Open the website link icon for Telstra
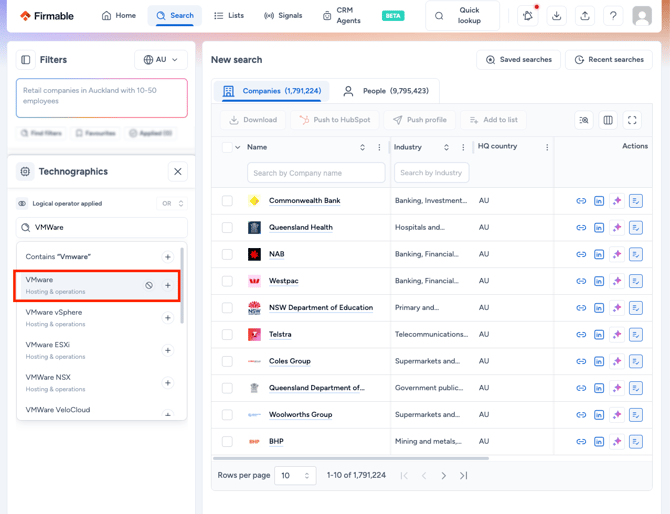The image size is (670, 514). click(x=581, y=335)
